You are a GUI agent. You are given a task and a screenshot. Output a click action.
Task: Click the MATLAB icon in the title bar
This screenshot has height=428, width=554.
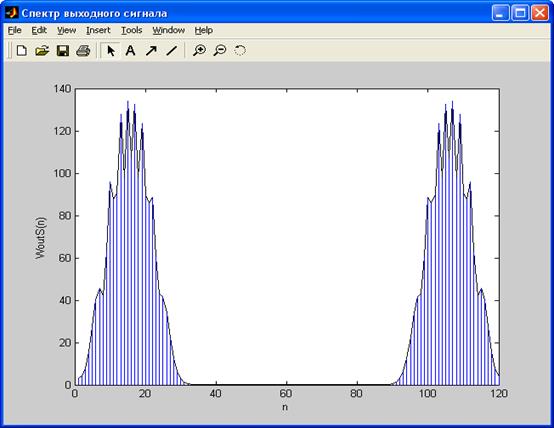tap(12, 13)
